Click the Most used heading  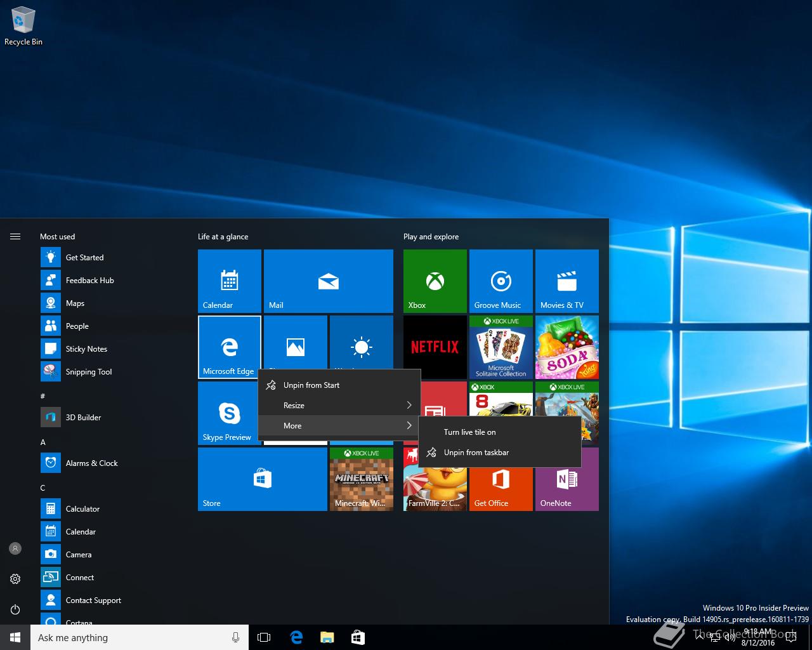(58, 237)
